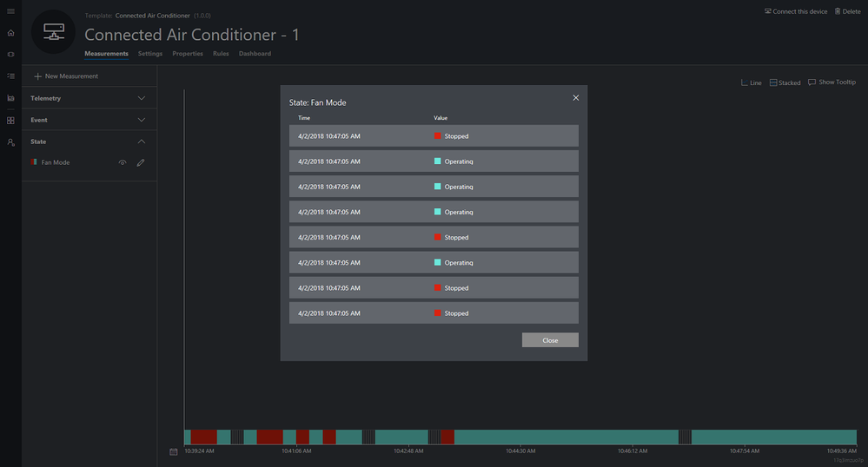This screenshot has width=868, height=467.
Task: Open application builder grid icon
Action: click(10, 120)
